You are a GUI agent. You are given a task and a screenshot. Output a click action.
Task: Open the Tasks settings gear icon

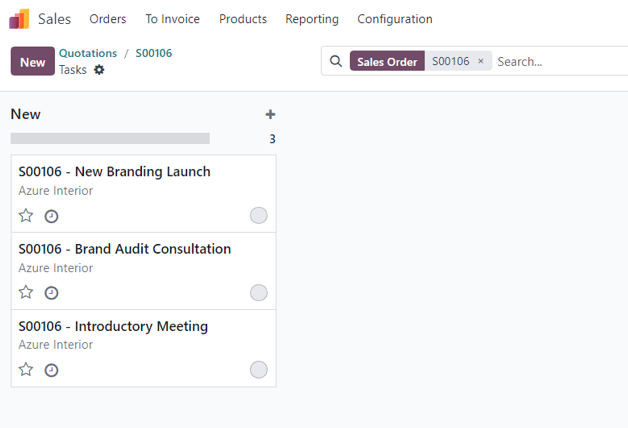(x=99, y=70)
